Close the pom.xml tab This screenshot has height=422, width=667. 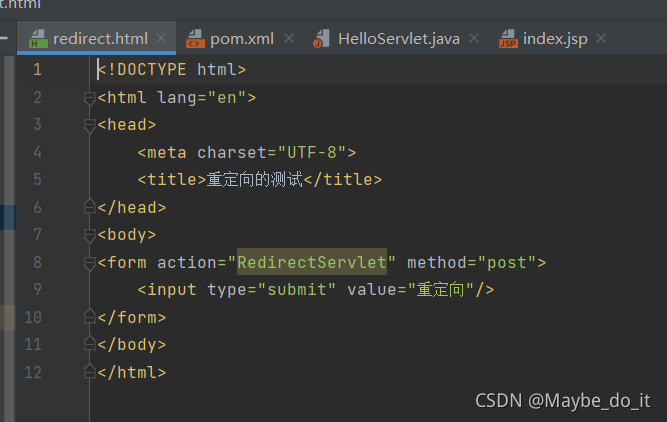click(289, 39)
